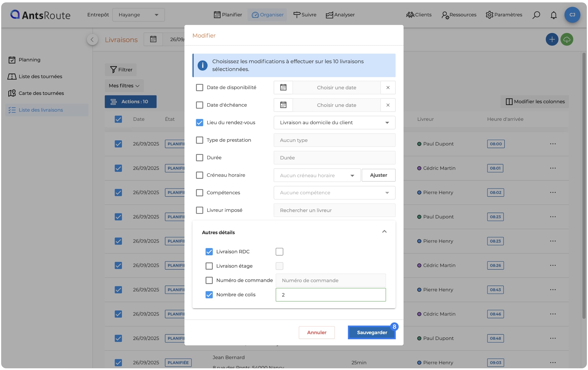Open the Livraisons date calendar icon
This screenshot has height=370, width=588.
click(153, 39)
